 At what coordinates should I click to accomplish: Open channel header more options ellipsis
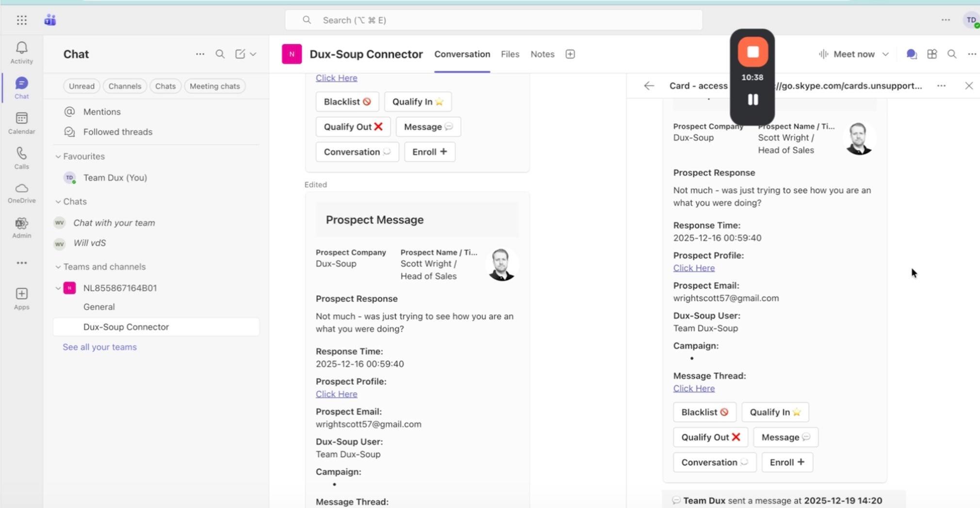click(x=972, y=54)
